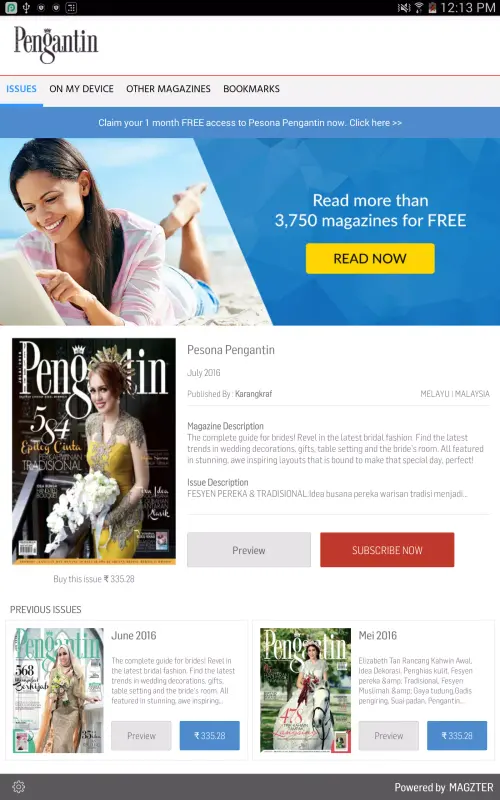The height and width of the screenshot is (800, 500).
Task: Tap the muted sound status icon
Action: coord(404,8)
